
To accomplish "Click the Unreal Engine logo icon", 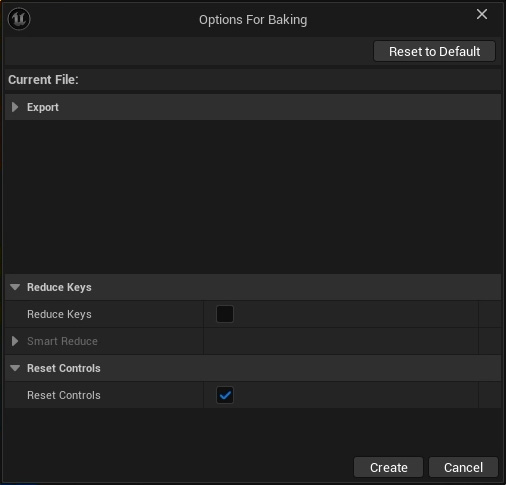I will (19, 19).
